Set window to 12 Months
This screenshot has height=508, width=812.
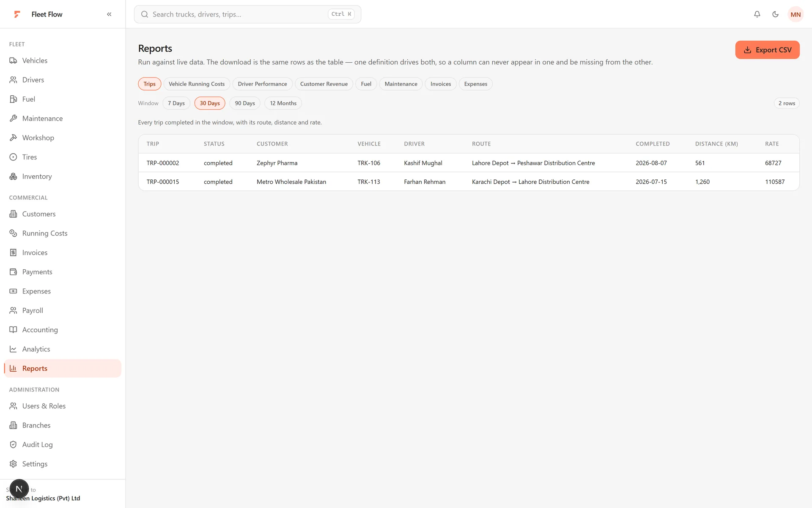(x=283, y=103)
